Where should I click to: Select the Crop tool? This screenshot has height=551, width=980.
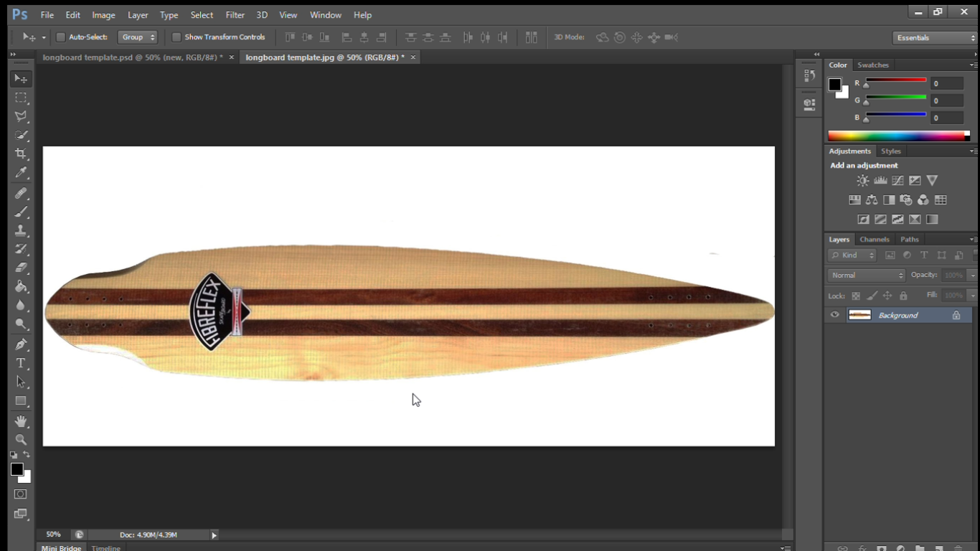(20, 154)
